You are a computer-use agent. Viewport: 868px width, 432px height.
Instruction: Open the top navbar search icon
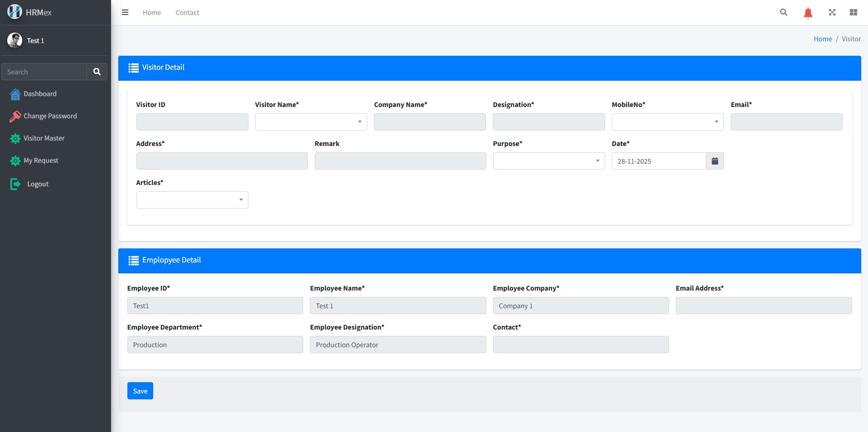pyautogui.click(x=783, y=12)
